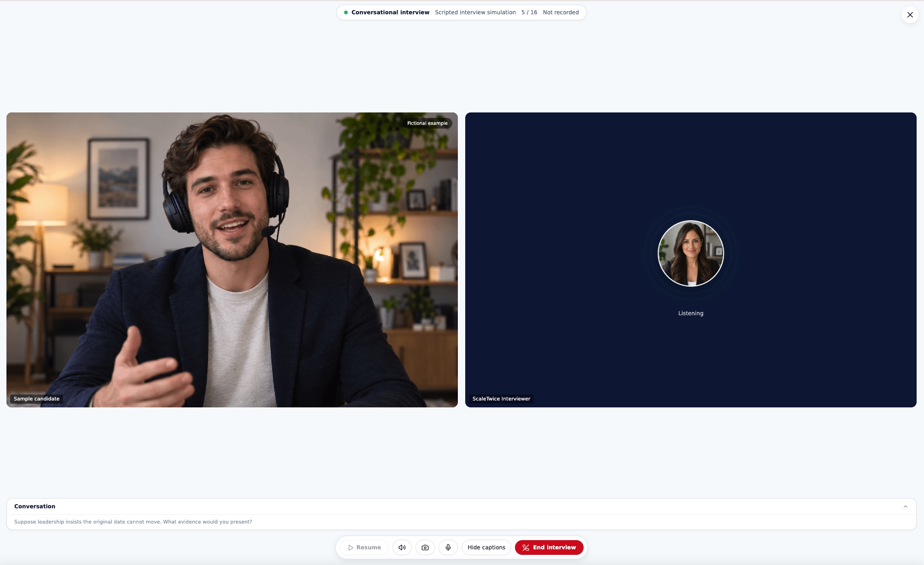The width and height of the screenshot is (924, 565).
Task: Click the Resume playback button
Action: (364, 547)
